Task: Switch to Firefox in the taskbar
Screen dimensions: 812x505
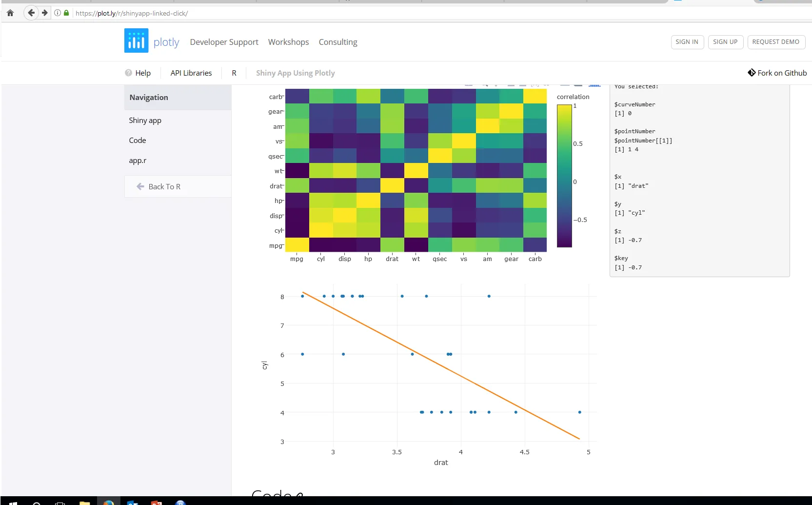Action: (108, 503)
